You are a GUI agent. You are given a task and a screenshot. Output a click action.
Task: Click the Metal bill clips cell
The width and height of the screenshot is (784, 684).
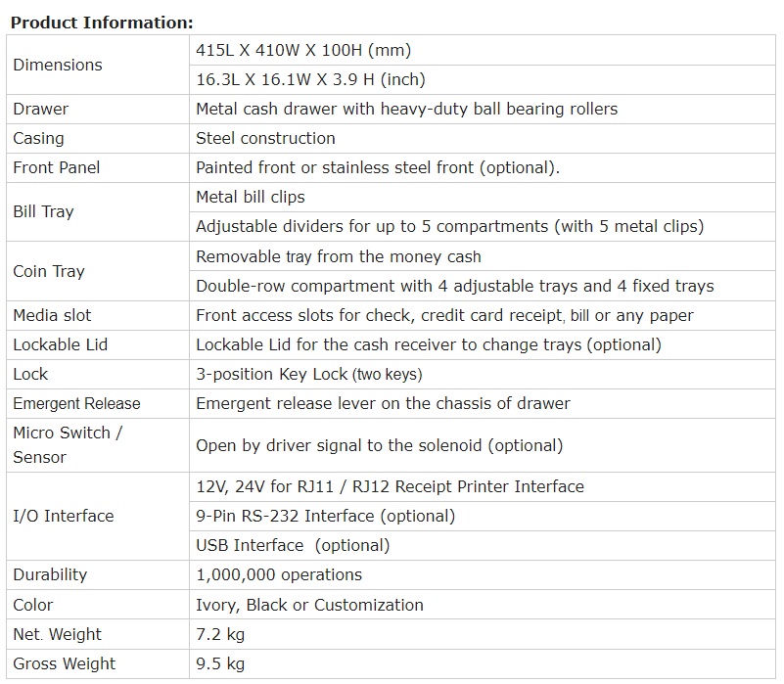coord(251,197)
